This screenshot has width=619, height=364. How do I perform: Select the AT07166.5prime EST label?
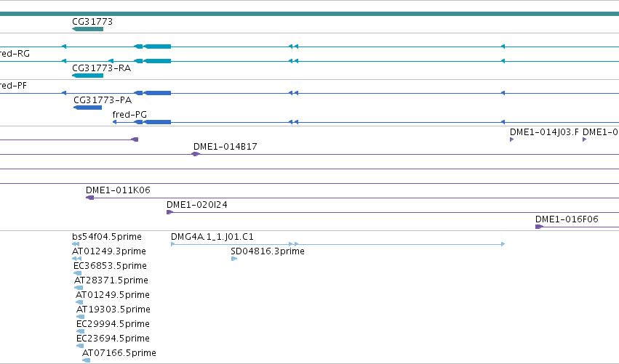coord(119,353)
